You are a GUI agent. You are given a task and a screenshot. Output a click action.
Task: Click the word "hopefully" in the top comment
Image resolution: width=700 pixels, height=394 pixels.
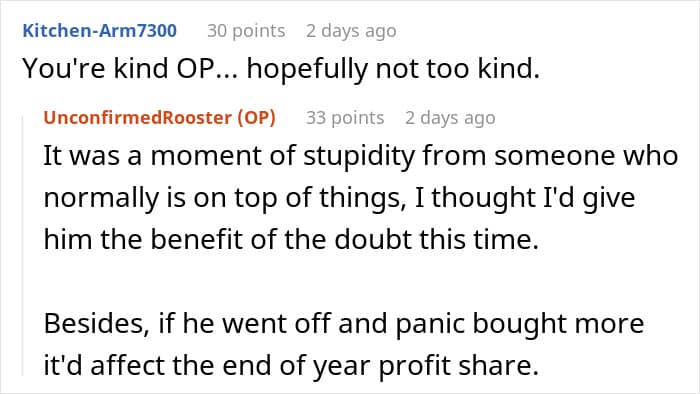tap(307, 69)
